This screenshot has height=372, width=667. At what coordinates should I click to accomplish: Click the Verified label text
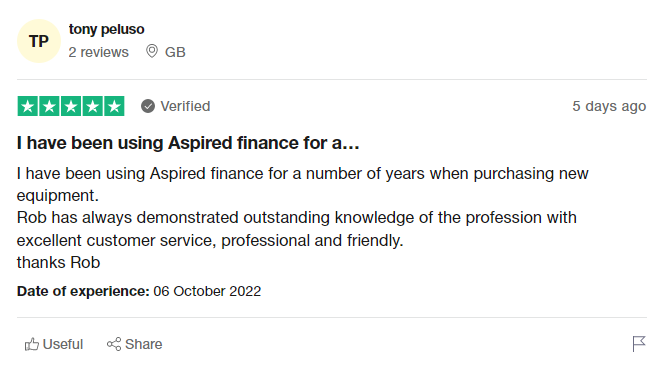(185, 106)
